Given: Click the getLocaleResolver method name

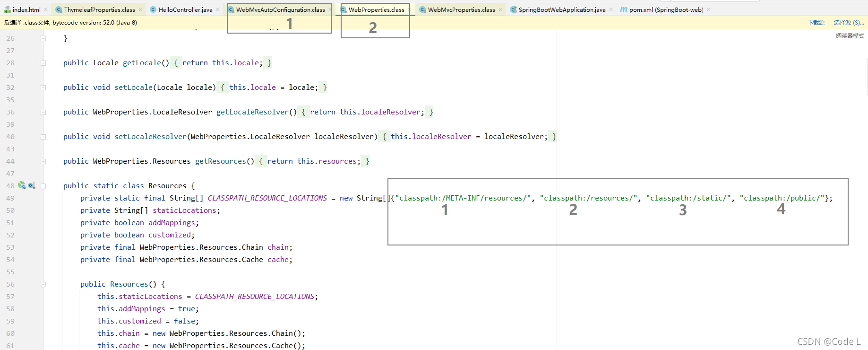Looking at the screenshot, I should coord(252,112).
